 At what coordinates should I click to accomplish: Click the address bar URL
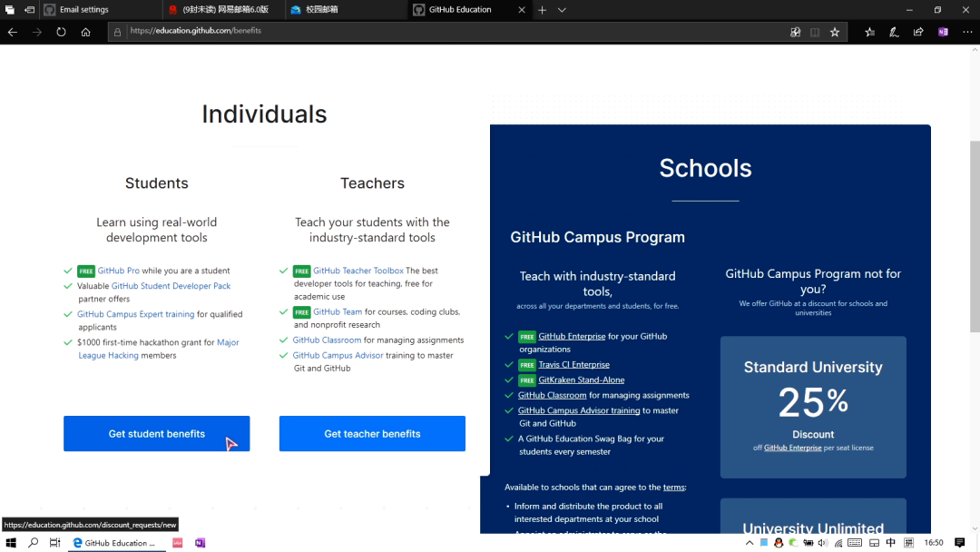click(x=196, y=31)
